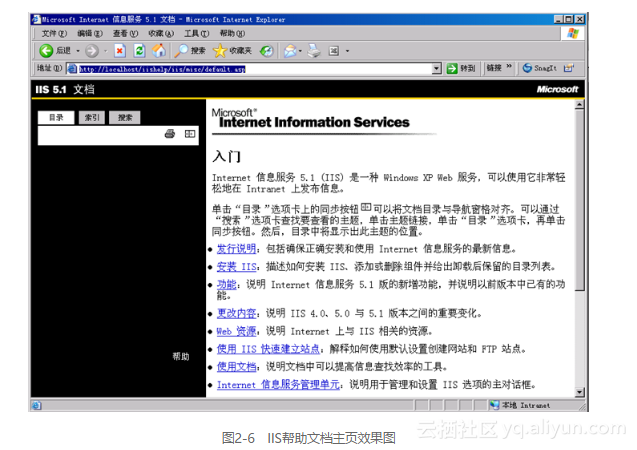Click the synchronize icon in contents pane
Viewport: 637px width, 450px height.
click(x=190, y=134)
